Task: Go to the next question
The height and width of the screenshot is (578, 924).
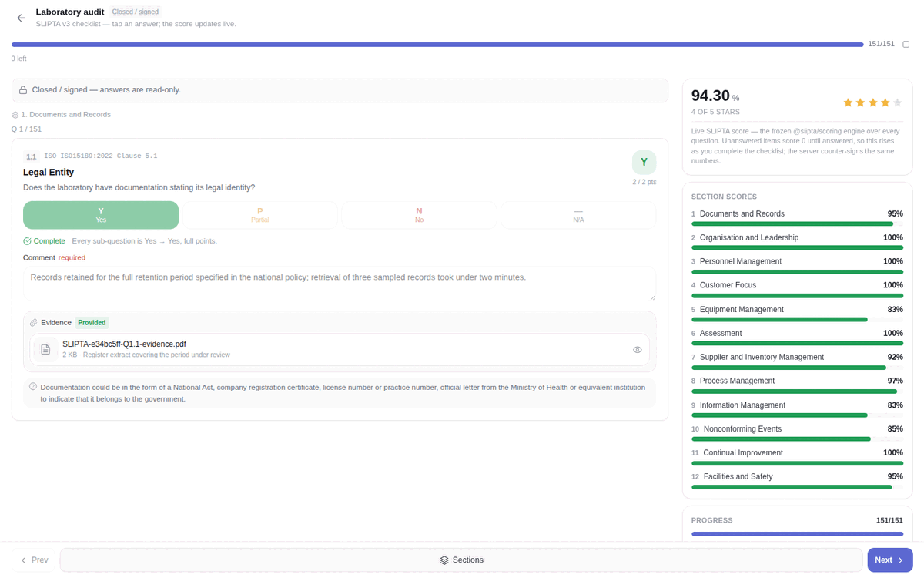Action: coord(890,560)
